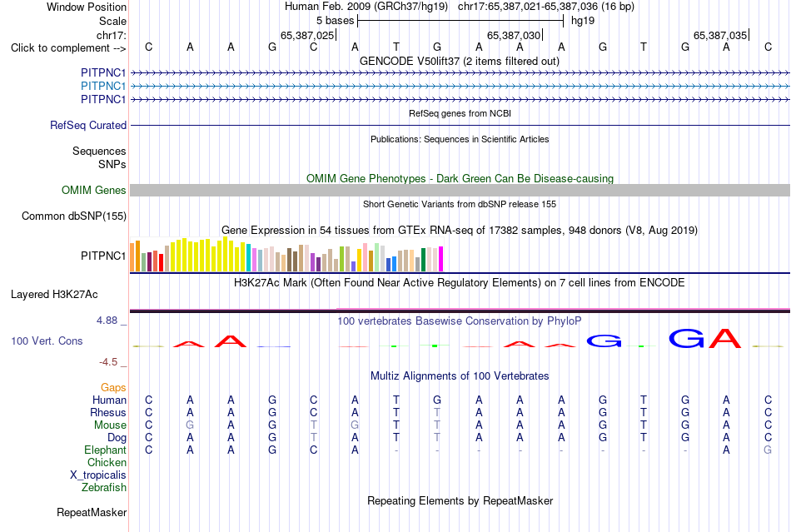The image size is (791, 532).
Task: Open the H3K27Ac Mark track title
Action: point(459,283)
